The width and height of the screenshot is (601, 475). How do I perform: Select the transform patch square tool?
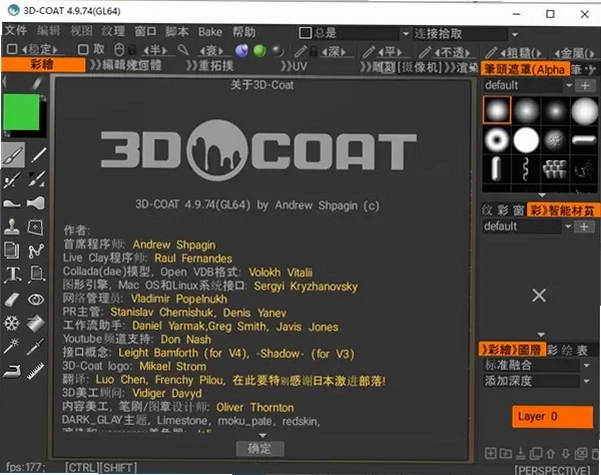tap(35, 227)
